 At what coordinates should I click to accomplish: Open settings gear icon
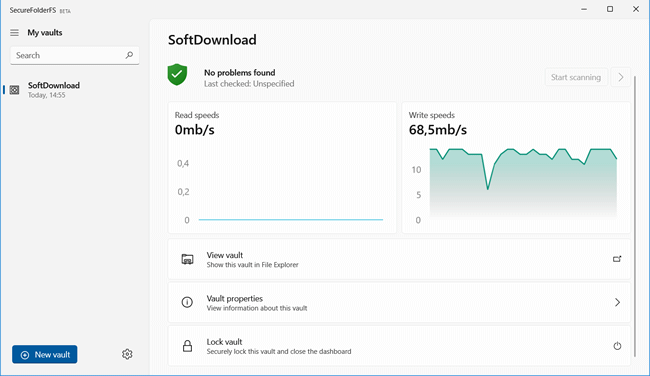coord(127,354)
